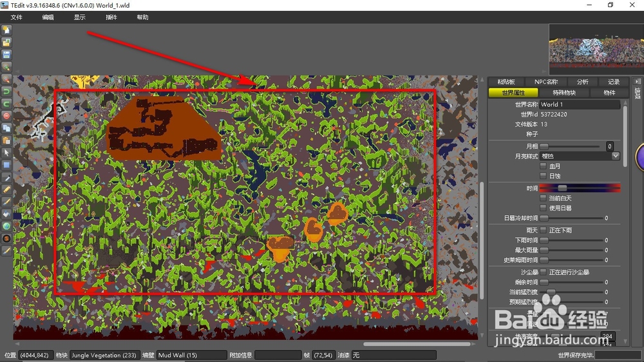This screenshot has height=362, width=644.
Task: Select the blue rectangle Selection tool
Action: pyautogui.click(x=6, y=165)
